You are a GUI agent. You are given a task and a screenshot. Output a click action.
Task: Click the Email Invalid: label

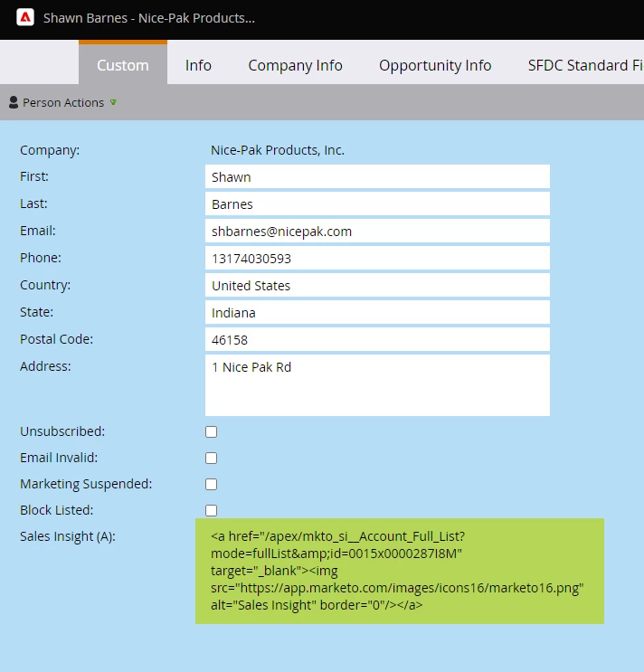[59, 458]
